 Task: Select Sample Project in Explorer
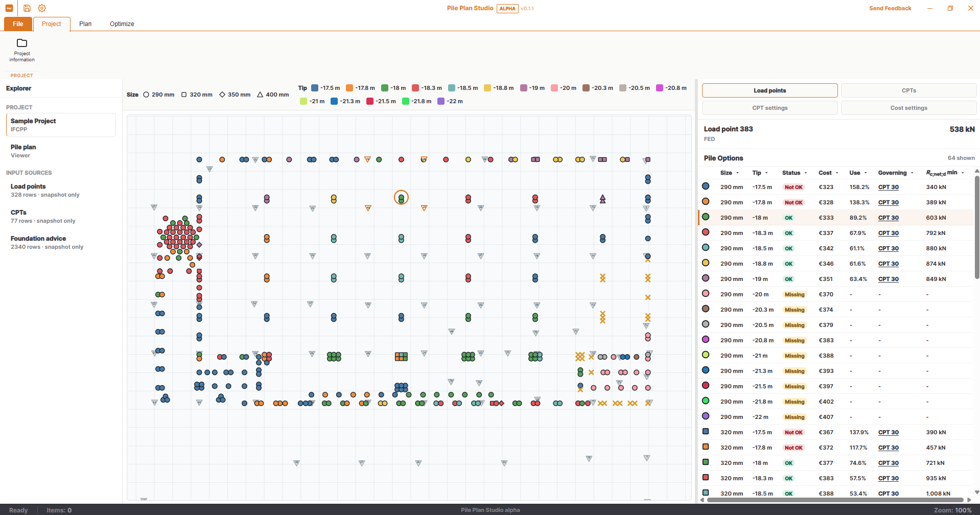[61, 125]
